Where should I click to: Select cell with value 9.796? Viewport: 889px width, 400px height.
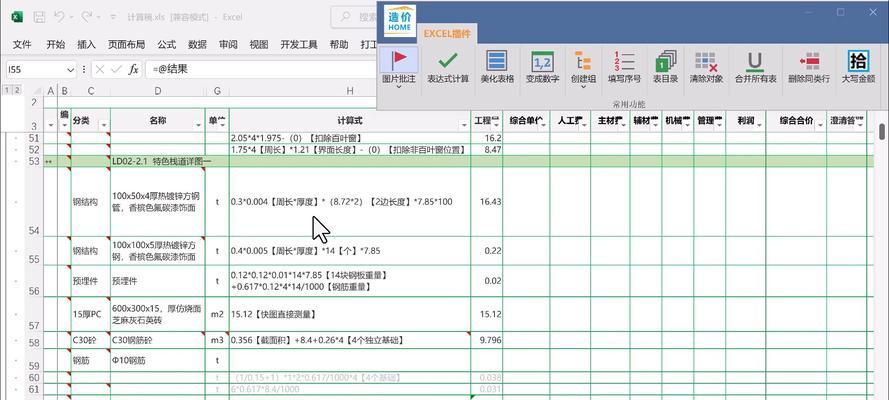[x=486, y=341]
